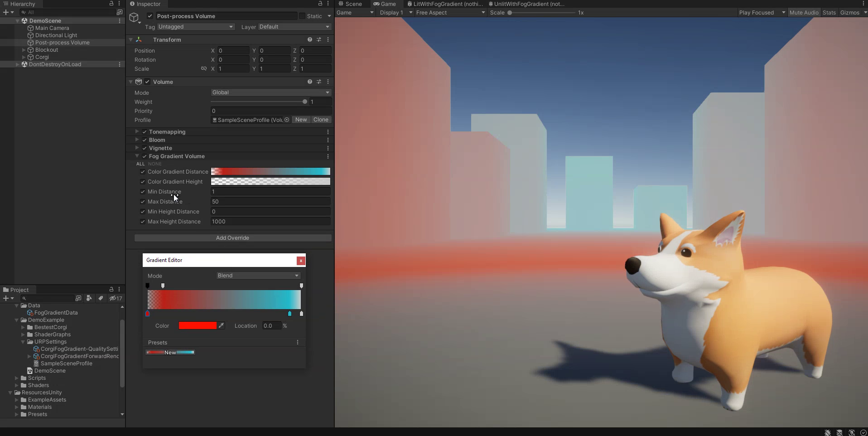
Task: Toggle the Project panel lock icon
Action: click(x=111, y=289)
